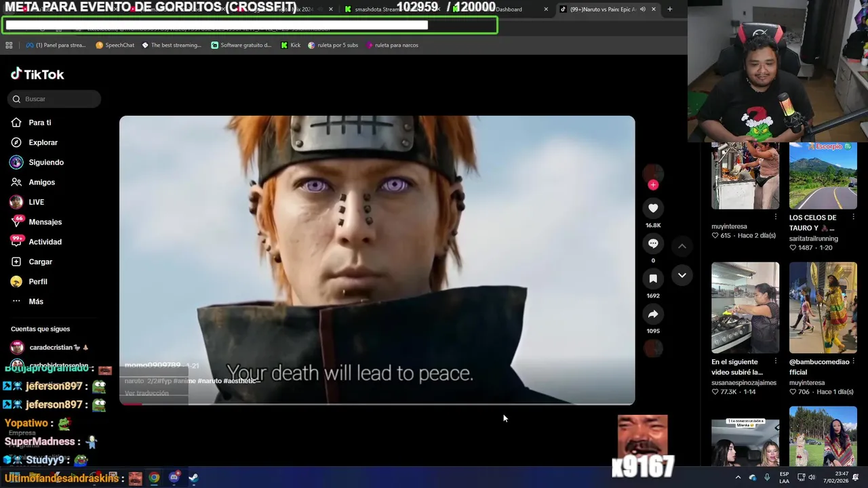Open the comments bubble icon
Image resolution: width=868 pixels, height=488 pixels.
pos(653,244)
